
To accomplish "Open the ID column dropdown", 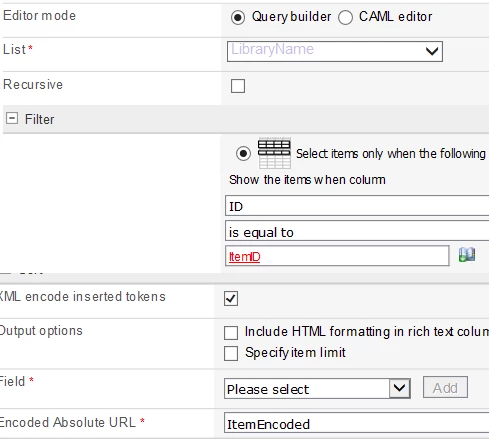I will point(357,206).
